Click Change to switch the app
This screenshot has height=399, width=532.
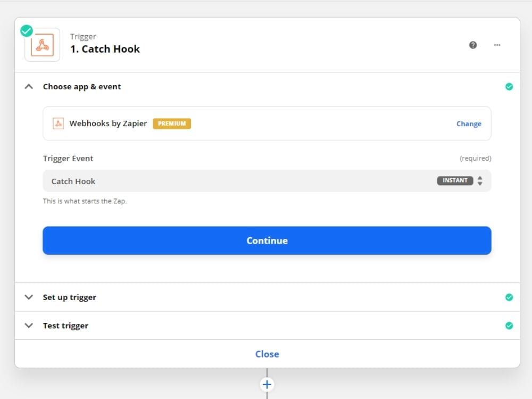pos(469,124)
